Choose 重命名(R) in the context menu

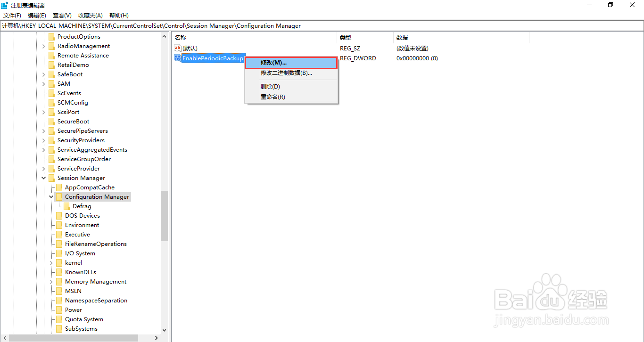272,97
